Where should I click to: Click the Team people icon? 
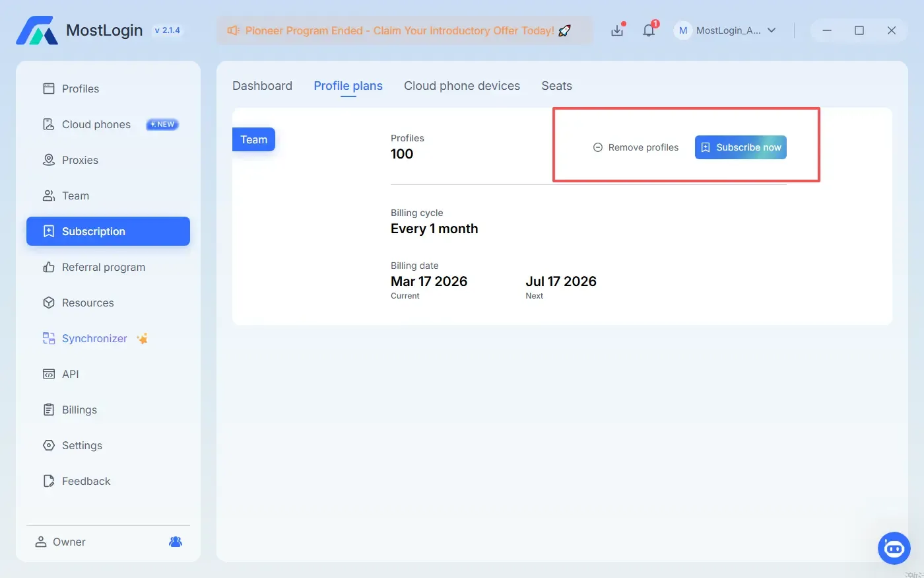(x=49, y=196)
